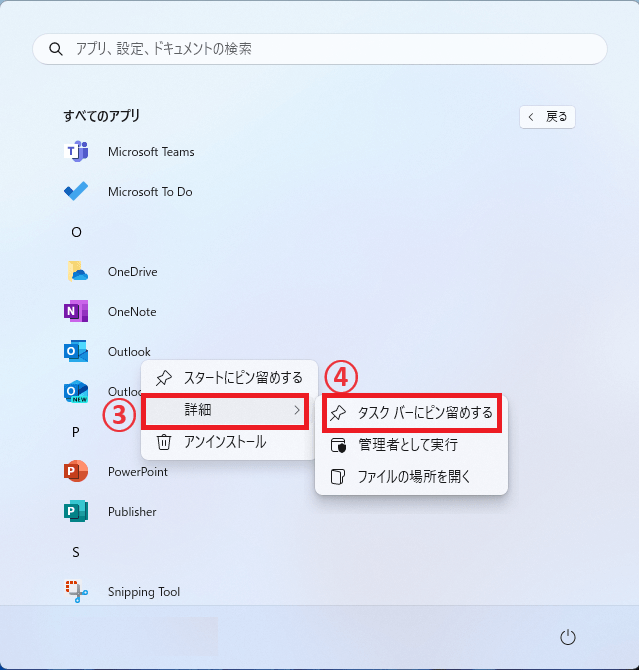
Task: Click the PowerPoint app icon
Action: 76,471
